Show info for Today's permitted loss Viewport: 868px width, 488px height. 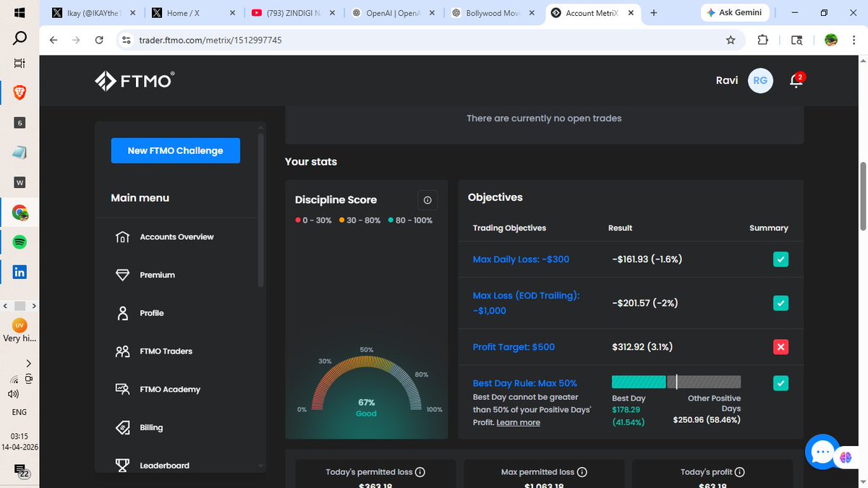pyautogui.click(x=420, y=472)
